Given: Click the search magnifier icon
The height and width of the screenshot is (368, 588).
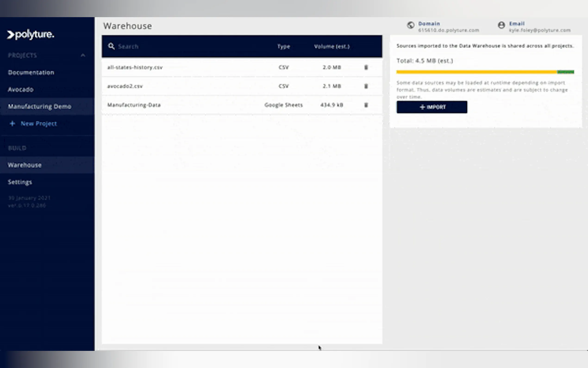Looking at the screenshot, I should (x=111, y=46).
